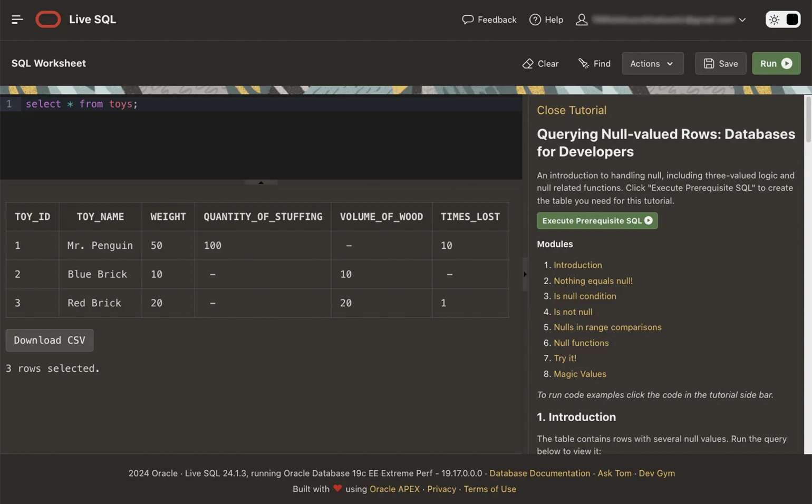Toggle dark theme switch
The width and height of the screenshot is (812, 504).
[792, 20]
